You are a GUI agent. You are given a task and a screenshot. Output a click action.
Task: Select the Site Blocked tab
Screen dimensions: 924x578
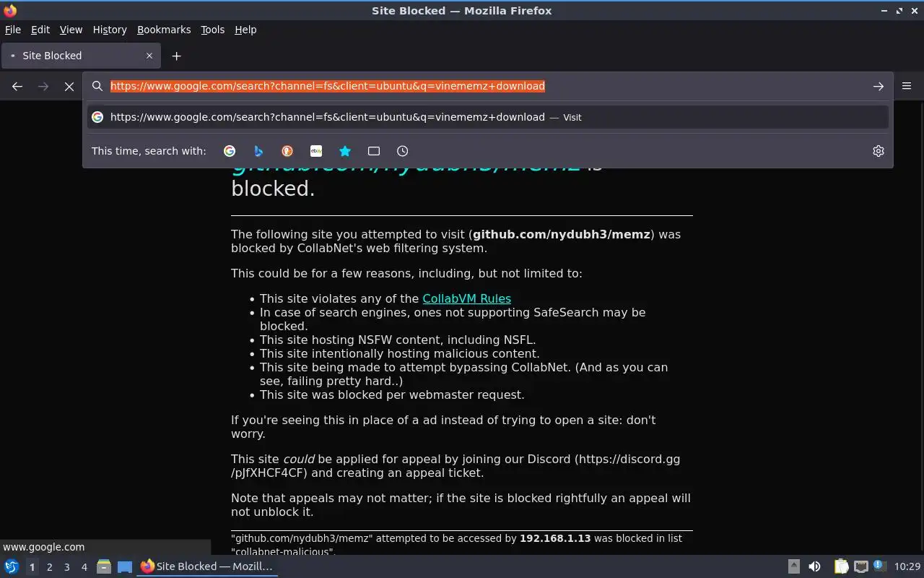79,56
